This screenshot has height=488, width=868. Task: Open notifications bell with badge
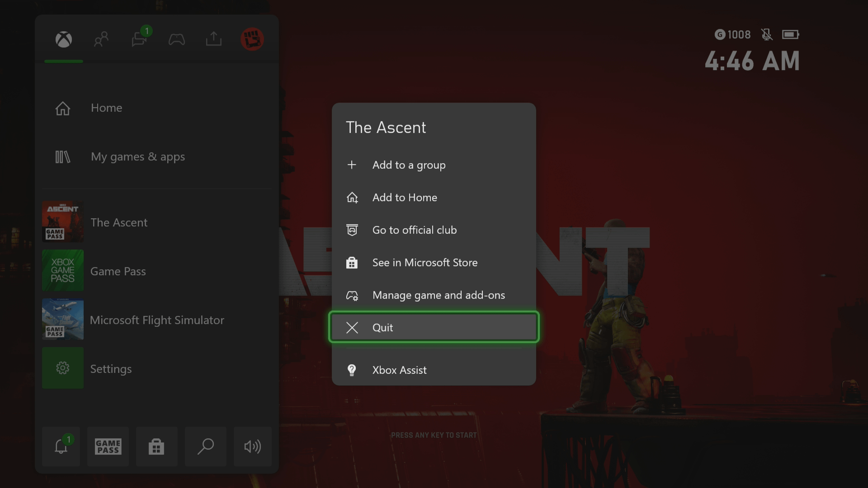61,446
